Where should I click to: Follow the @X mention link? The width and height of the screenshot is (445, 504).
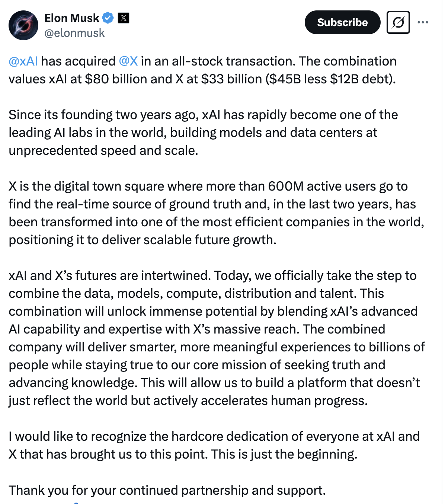[128, 61]
